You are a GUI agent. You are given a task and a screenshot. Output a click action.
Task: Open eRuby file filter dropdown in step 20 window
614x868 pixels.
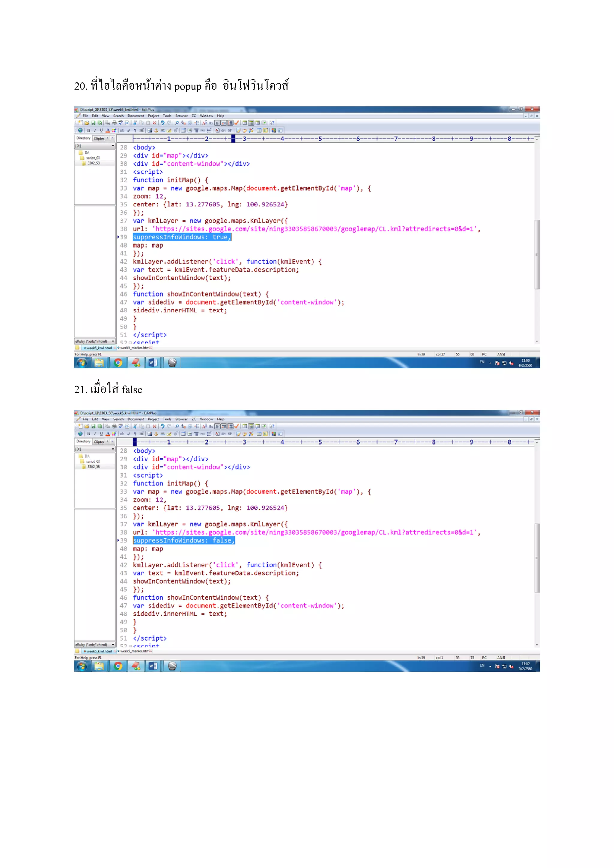pyautogui.click(x=95, y=341)
